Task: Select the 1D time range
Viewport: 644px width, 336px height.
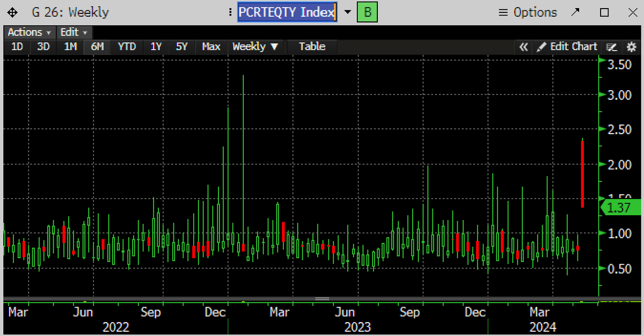Action: [x=17, y=47]
